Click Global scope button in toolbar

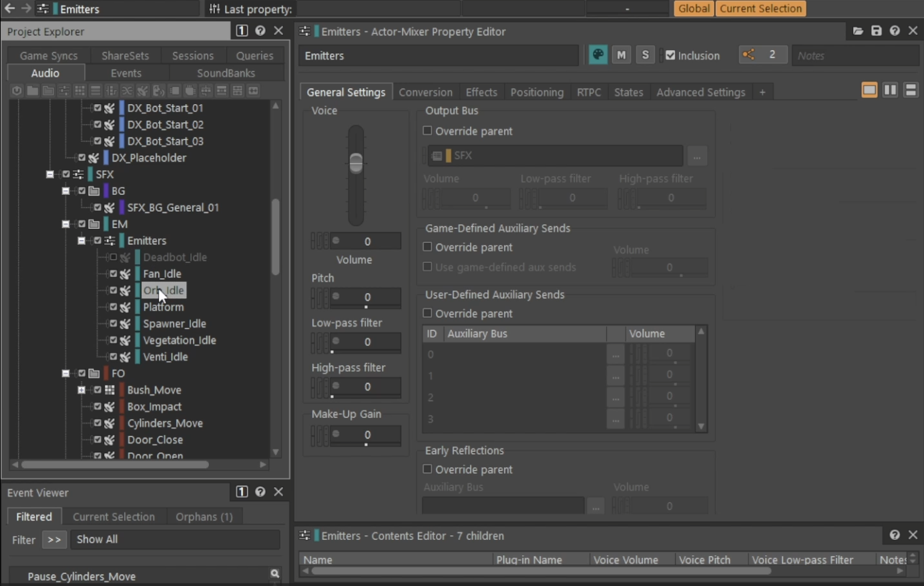tap(694, 9)
